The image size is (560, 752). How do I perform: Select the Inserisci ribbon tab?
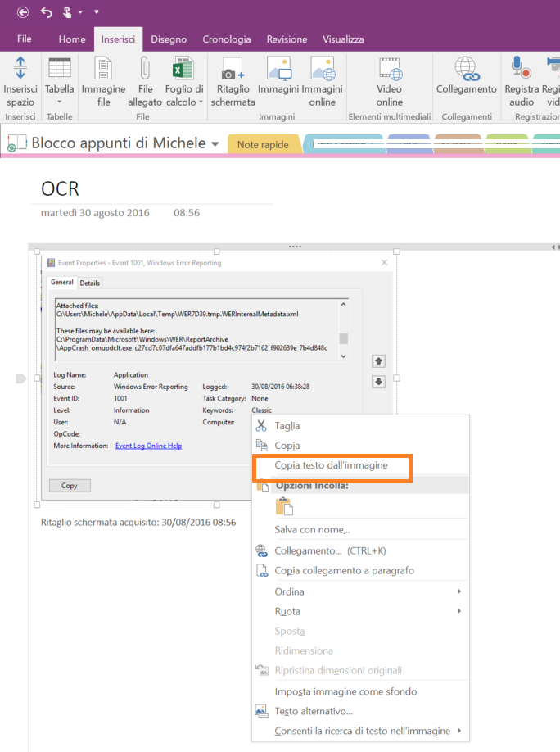point(118,39)
